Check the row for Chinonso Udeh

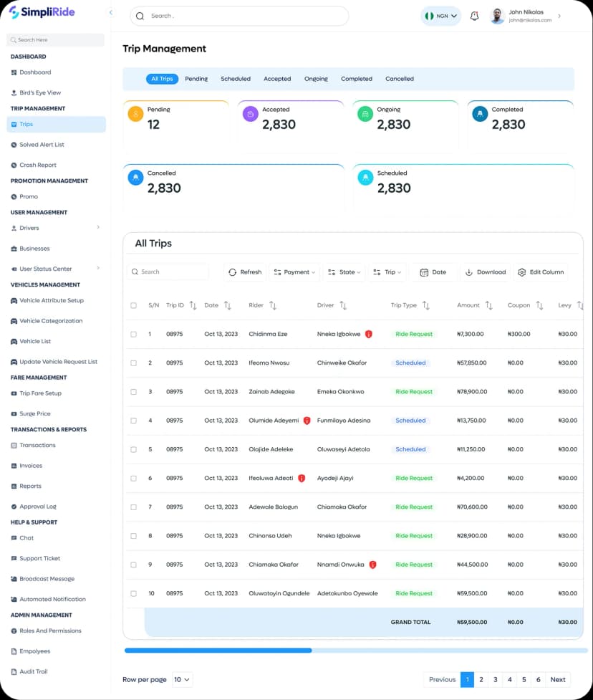coord(133,536)
